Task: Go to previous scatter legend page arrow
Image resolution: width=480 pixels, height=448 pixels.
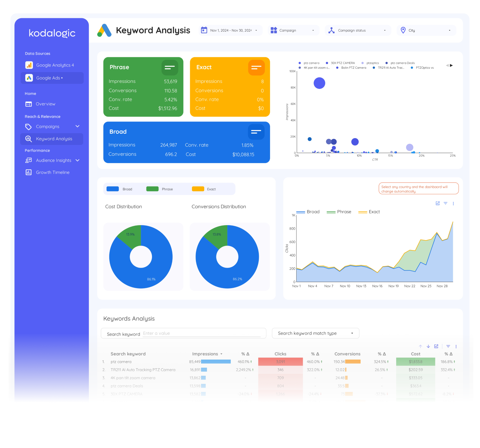Action: click(447, 65)
